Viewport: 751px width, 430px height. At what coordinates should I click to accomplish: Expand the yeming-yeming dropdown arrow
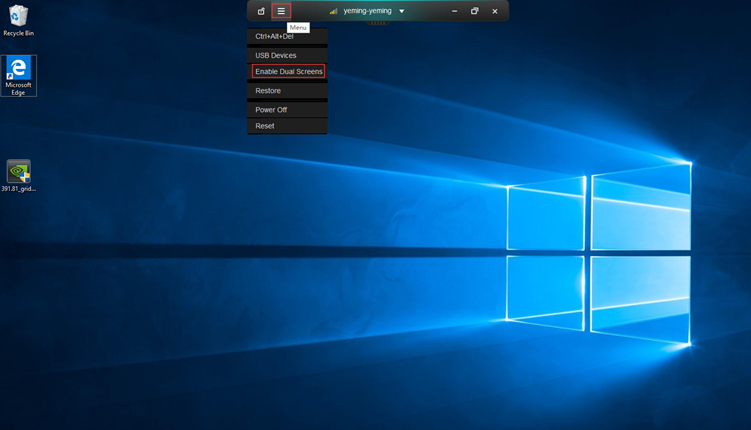click(x=402, y=11)
